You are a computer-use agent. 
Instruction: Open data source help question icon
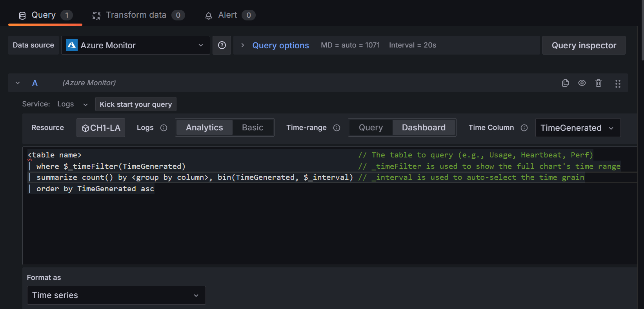[x=222, y=45]
